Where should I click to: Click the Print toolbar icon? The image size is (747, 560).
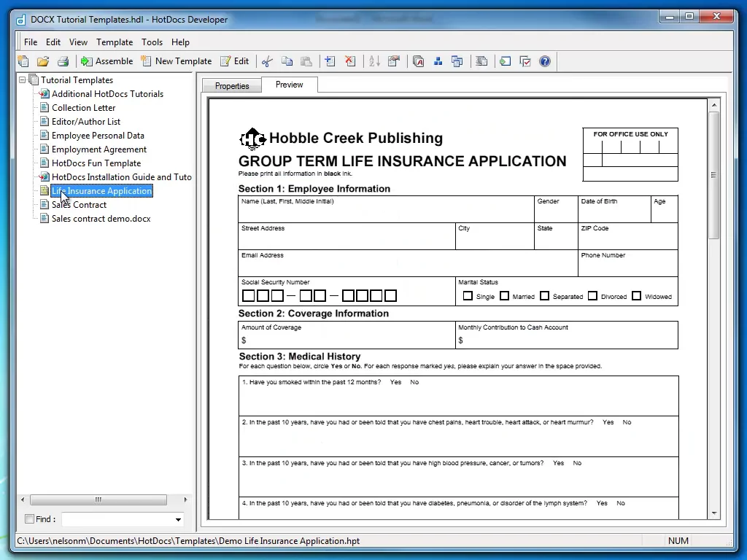click(x=63, y=61)
